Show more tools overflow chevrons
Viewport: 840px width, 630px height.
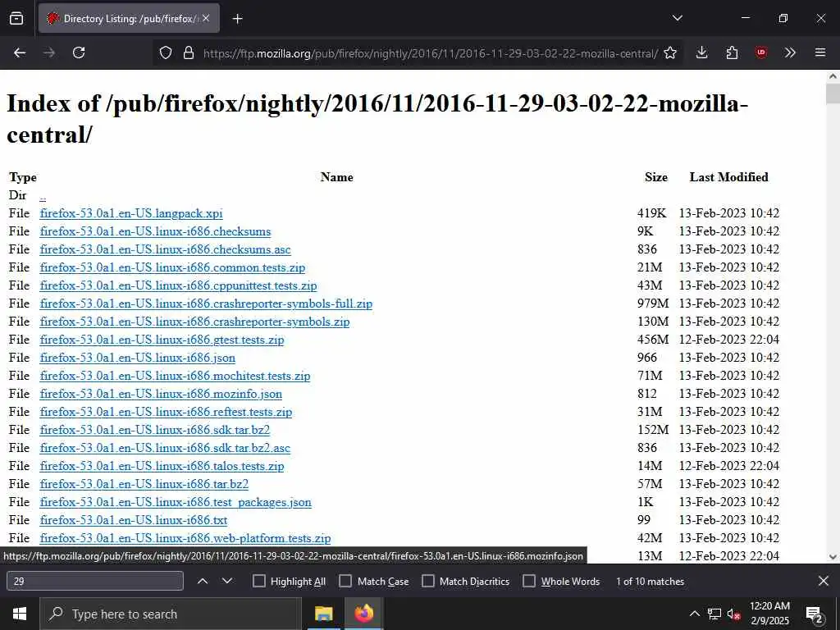tap(790, 52)
